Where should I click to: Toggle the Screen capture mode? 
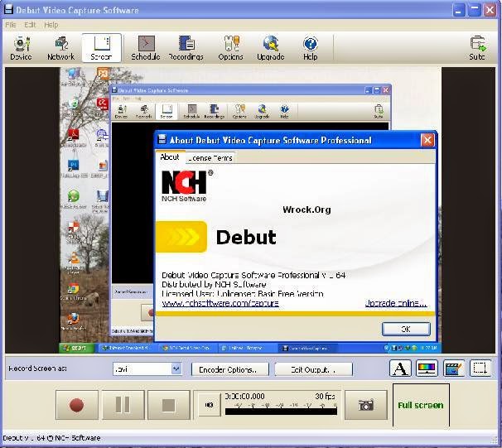tap(102, 47)
